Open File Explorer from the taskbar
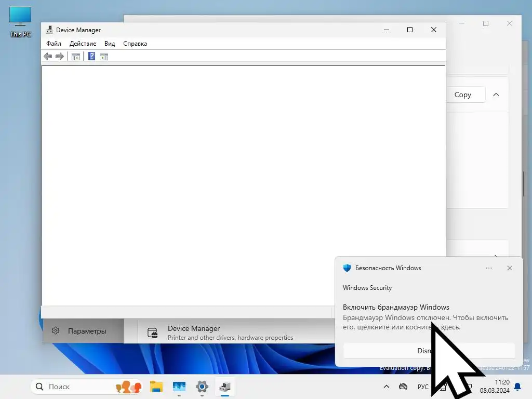Viewport: 532px width, 399px height. click(156, 387)
